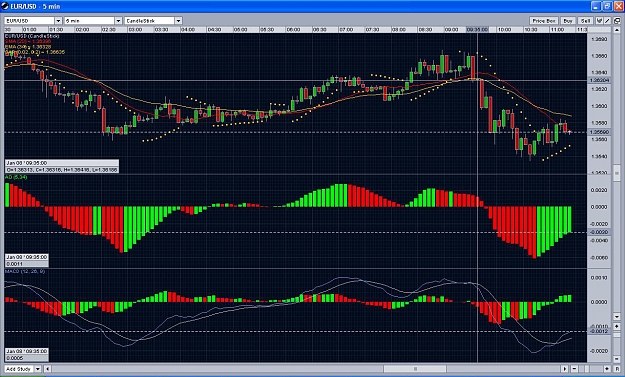Click the horizontal zoom out minus button
This screenshot has height=377, width=625.
click(x=574, y=369)
